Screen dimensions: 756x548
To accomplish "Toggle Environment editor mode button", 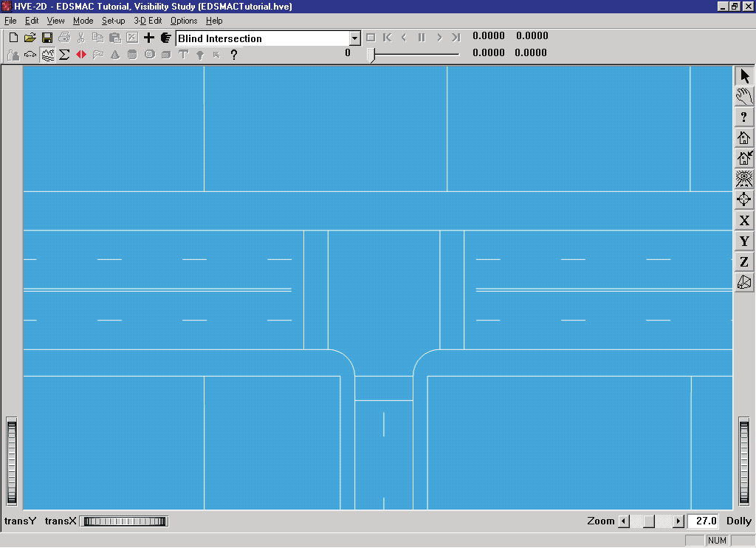I will 47,55.
